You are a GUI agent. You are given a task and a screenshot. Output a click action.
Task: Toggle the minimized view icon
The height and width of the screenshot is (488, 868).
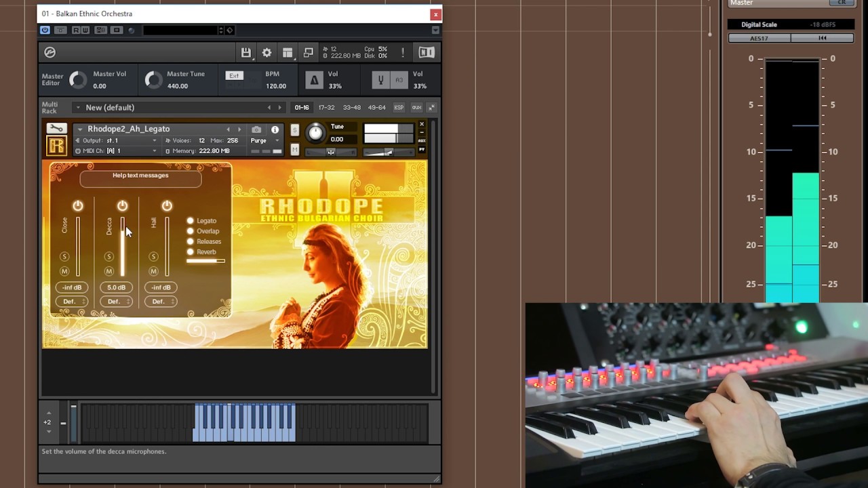pos(308,52)
